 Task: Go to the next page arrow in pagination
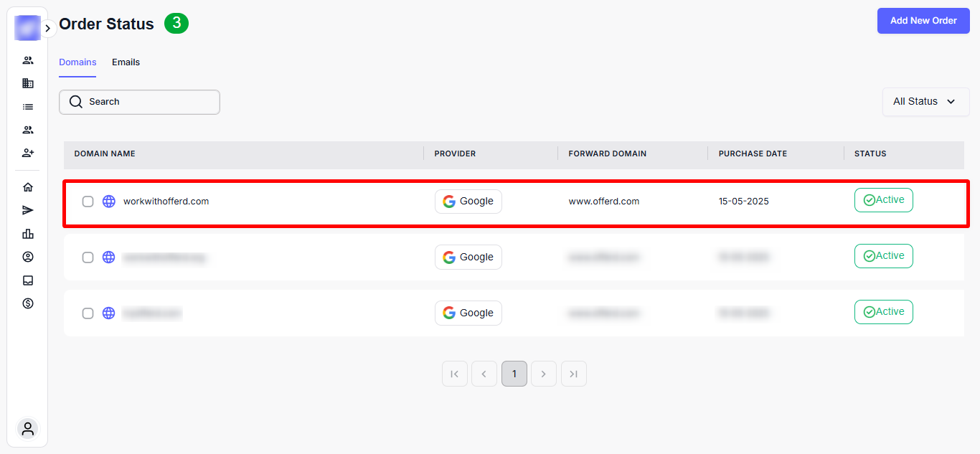pos(544,374)
